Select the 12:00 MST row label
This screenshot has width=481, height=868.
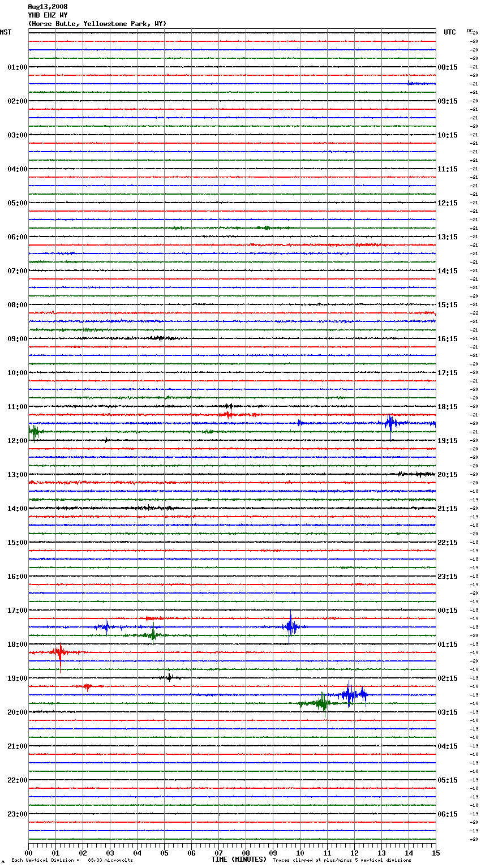[17, 441]
